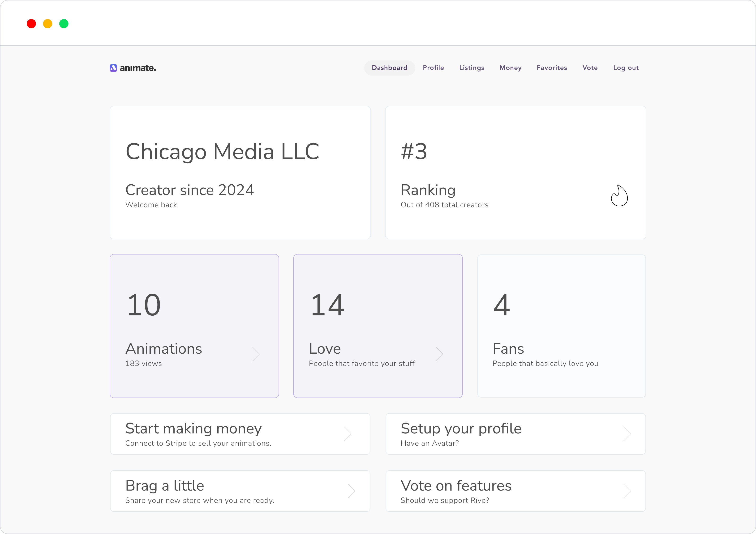Click the Animations label in stats card
Viewport: 756px width, 534px height.
pos(164,348)
